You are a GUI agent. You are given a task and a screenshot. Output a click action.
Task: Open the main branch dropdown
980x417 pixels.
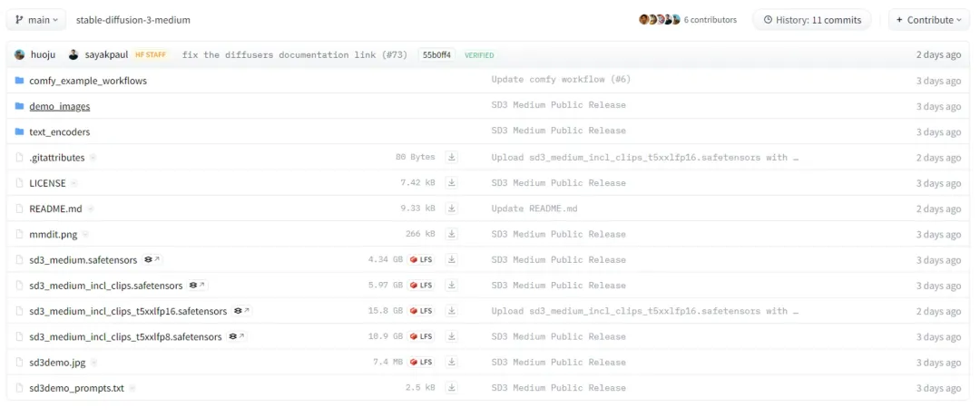pos(37,20)
